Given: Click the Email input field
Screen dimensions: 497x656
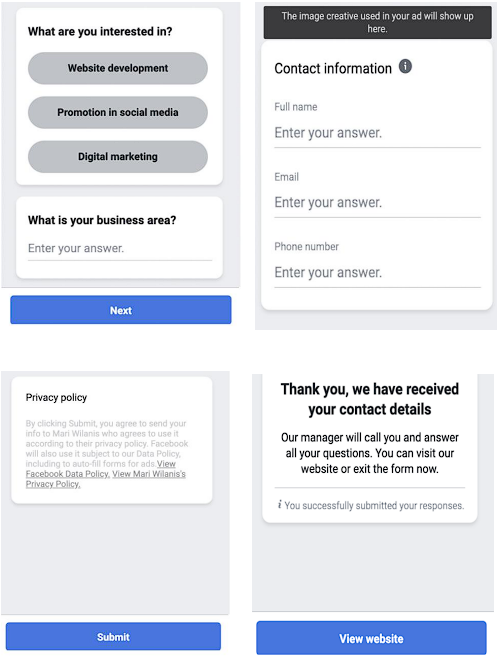Looking at the screenshot, I should coord(377,203).
